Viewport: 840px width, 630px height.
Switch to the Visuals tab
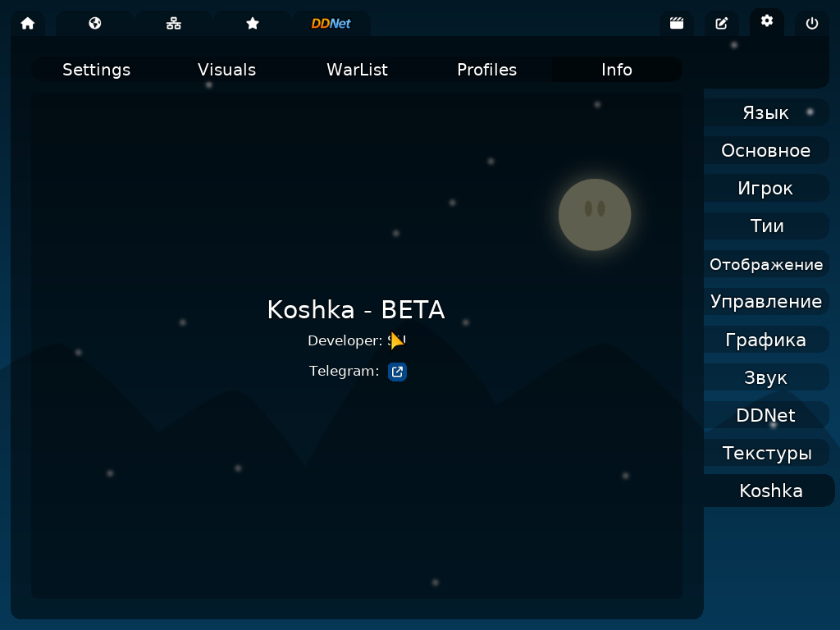coord(226,70)
